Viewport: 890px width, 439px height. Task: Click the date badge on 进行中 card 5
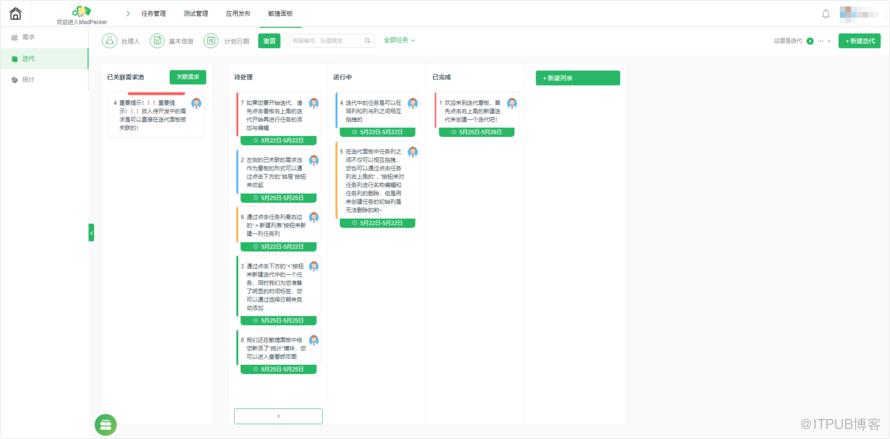coord(377,223)
